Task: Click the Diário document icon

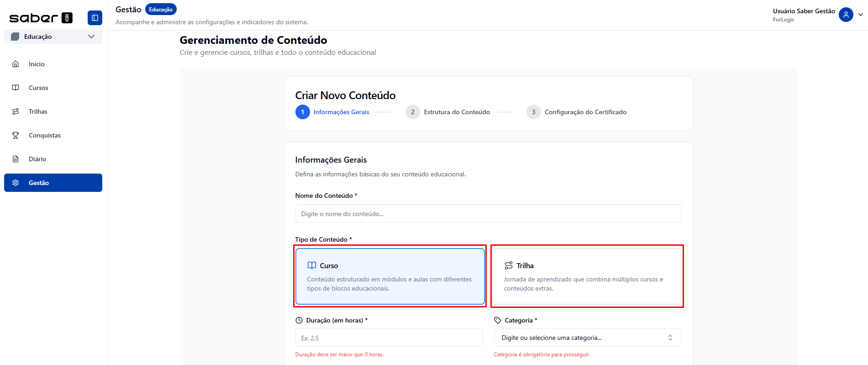Action: [16, 159]
